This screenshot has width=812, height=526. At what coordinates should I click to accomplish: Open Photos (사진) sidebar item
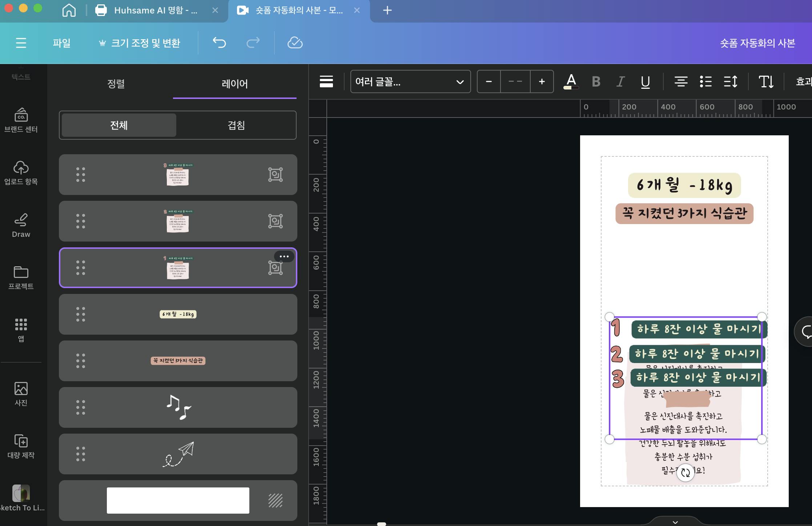click(21, 394)
